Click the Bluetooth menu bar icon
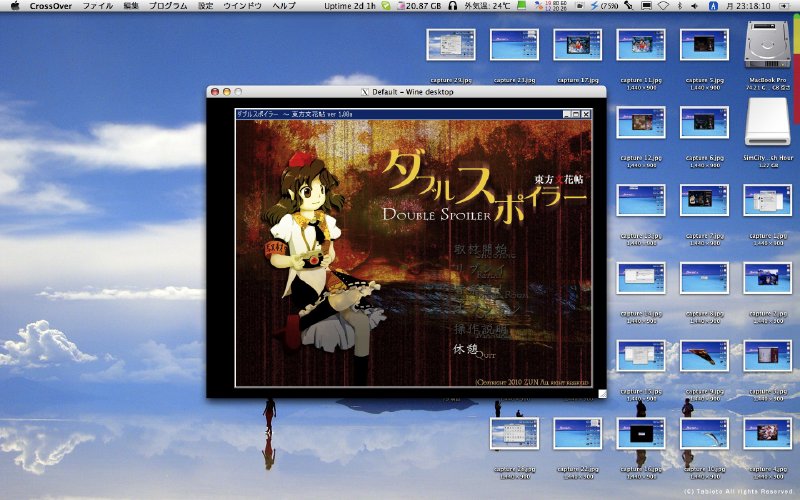 tap(680, 6)
